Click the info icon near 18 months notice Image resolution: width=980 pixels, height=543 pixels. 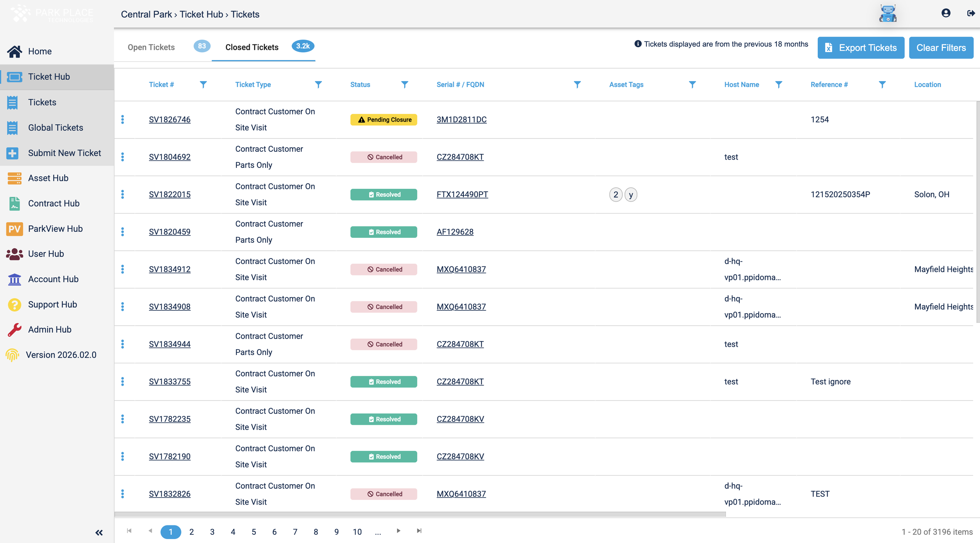pyautogui.click(x=638, y=44)
